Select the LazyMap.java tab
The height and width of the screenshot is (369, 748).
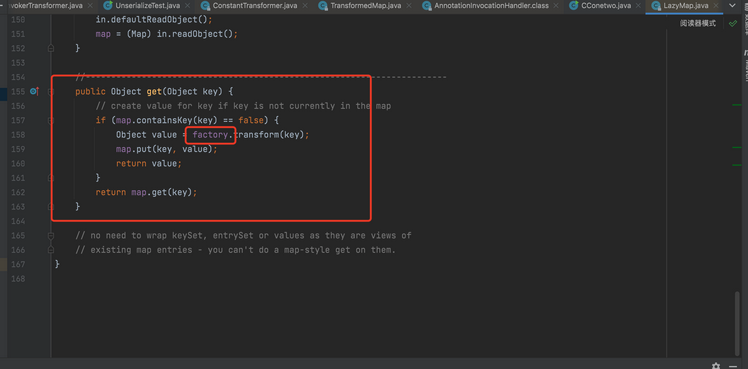(x=685, y=6)
